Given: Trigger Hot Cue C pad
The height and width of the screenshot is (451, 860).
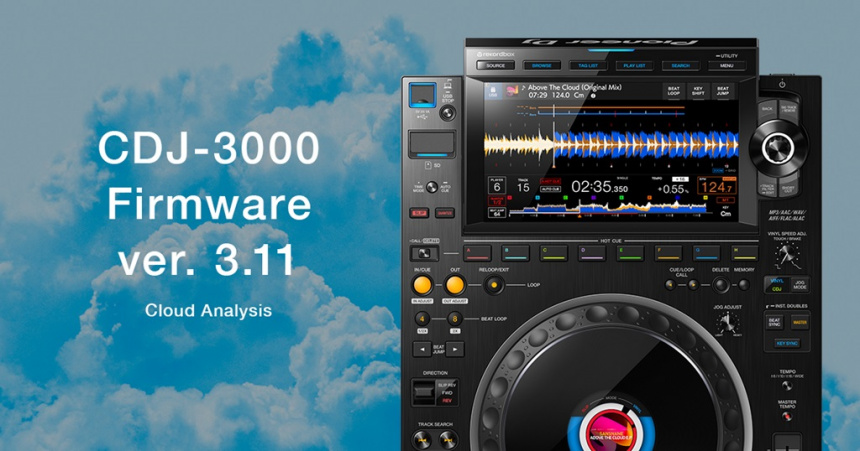Looking at the screenshot, I should click(554, 253).
